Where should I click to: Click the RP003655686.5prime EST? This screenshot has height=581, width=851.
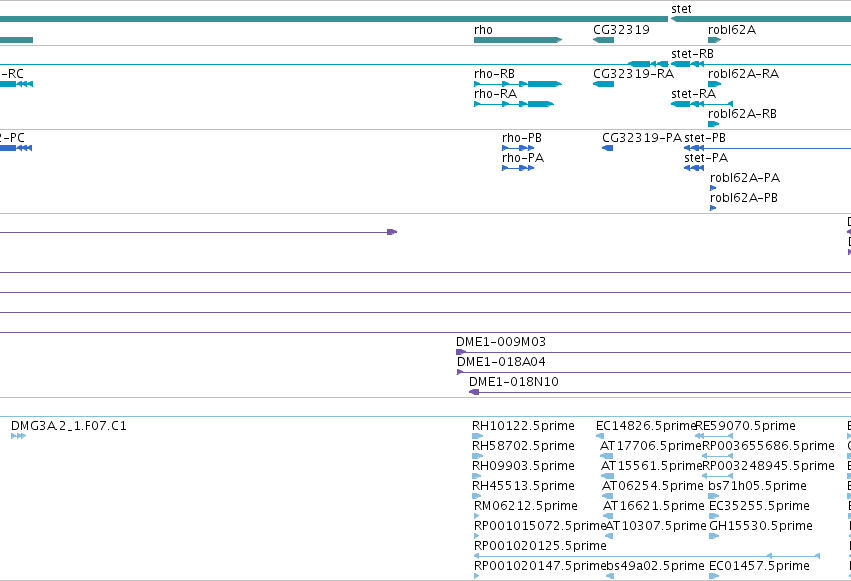point(717,456)
